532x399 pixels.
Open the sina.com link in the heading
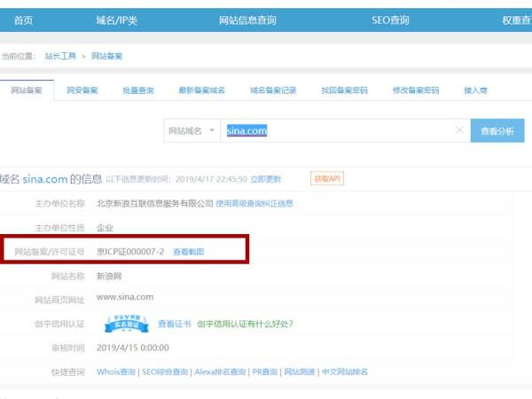coord(45,179)
